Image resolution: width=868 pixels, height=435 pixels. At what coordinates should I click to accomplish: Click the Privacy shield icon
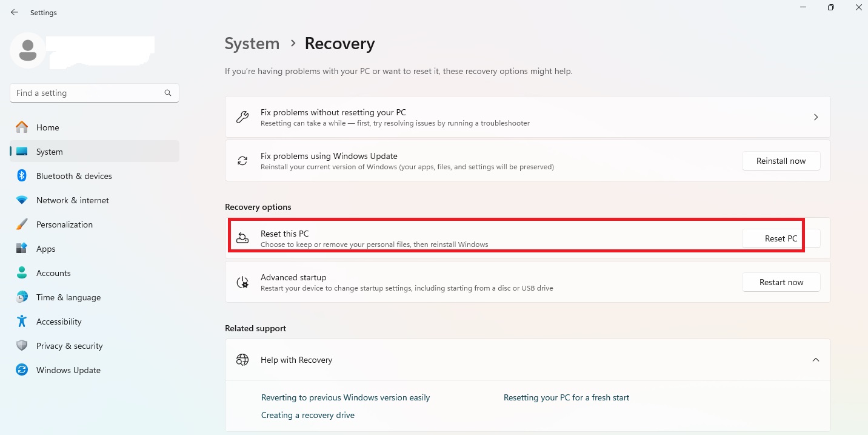coord(22,346)
